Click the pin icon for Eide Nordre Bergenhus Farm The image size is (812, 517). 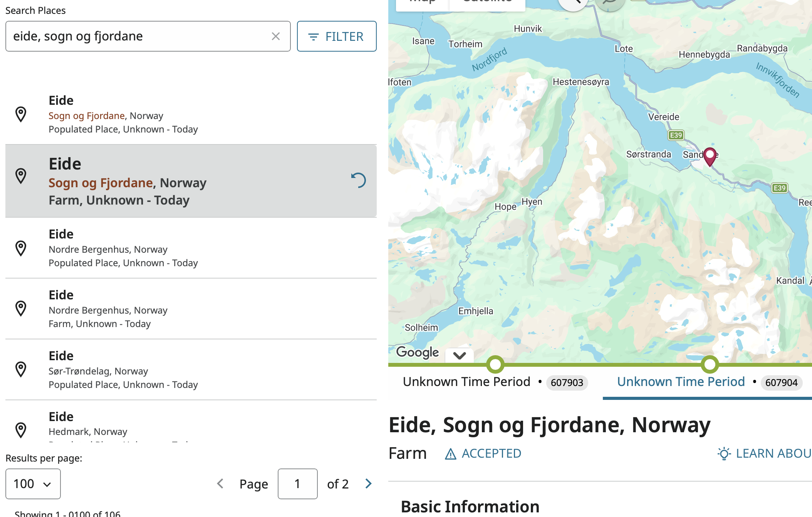(x=21, y=309)
